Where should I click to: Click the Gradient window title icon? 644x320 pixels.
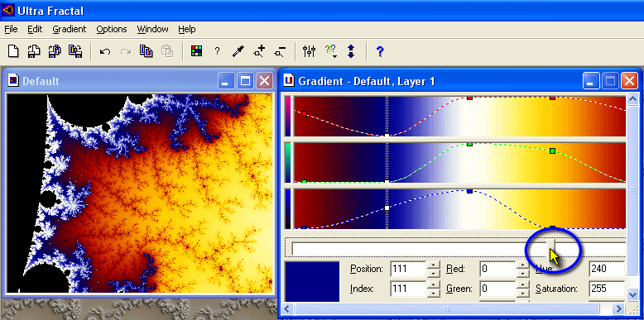[289, 81]
